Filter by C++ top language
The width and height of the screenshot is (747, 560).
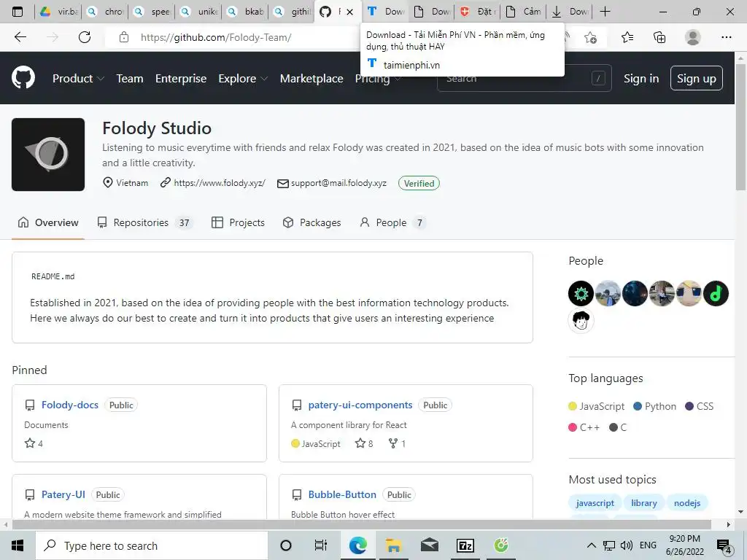tap(584, 427)
